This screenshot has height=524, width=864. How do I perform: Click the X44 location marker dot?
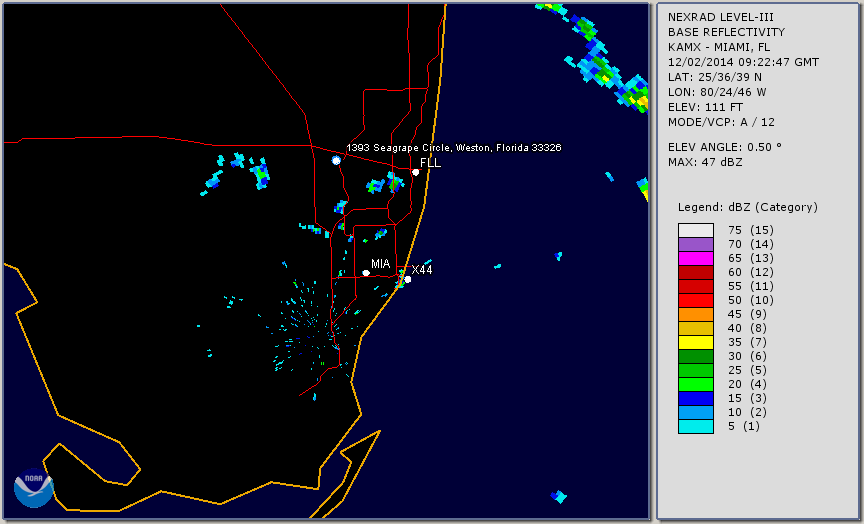click(x=408, y=279)
